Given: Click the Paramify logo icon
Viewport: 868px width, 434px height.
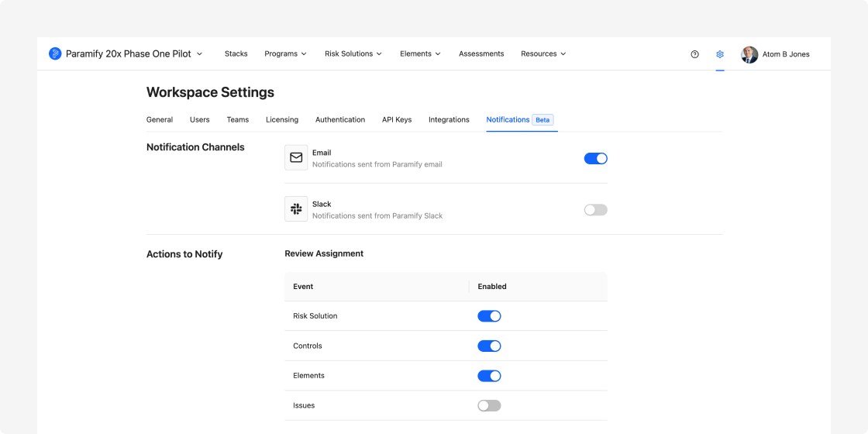Looking at the screenshot, I should 55,53.
